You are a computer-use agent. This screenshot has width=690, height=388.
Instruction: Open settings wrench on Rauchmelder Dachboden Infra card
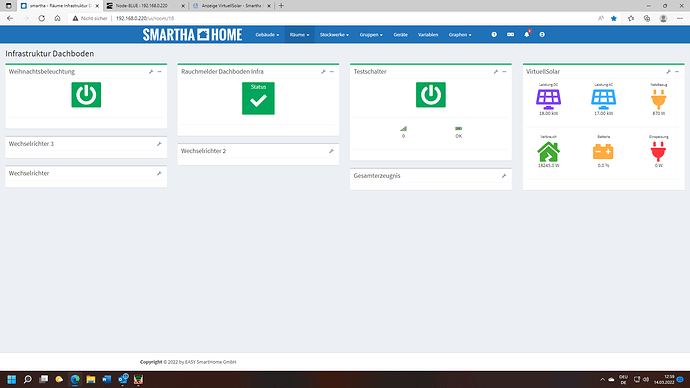point(323,72)
